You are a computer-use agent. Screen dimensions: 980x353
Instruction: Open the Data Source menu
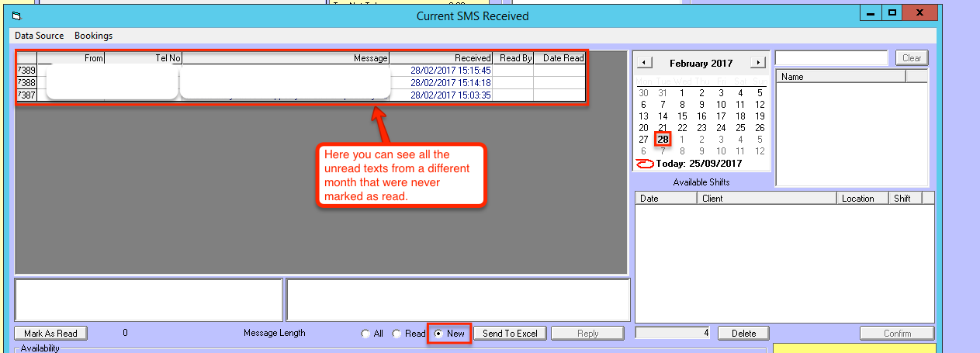pos(39,36)
